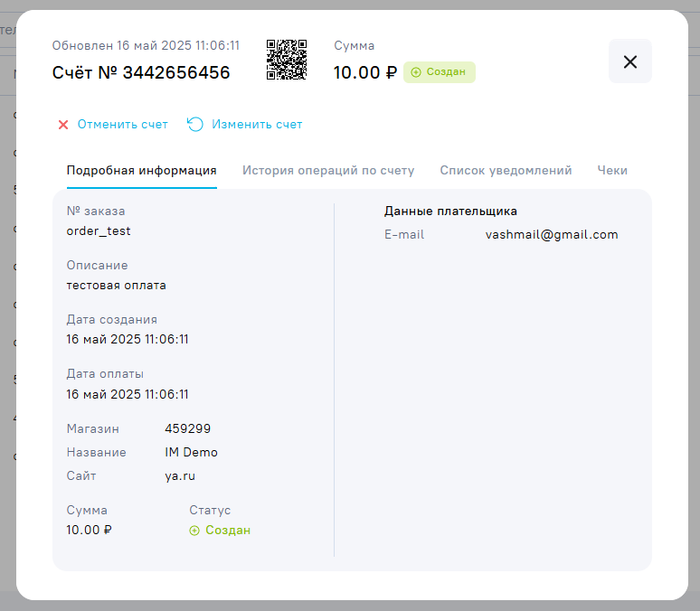
Task: Click site value 'ya.ru'
Action: coord(180,476)
